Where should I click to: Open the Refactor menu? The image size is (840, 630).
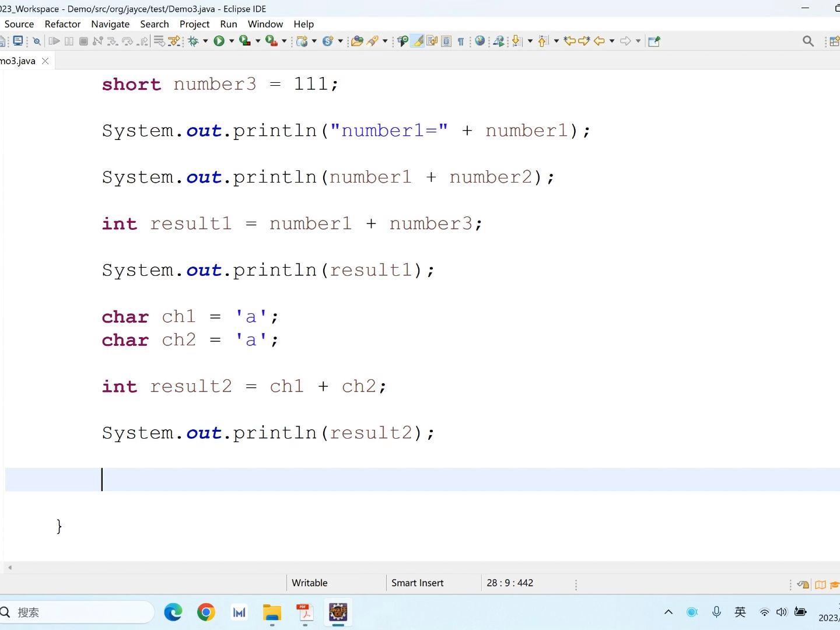(x=62, y=24)
